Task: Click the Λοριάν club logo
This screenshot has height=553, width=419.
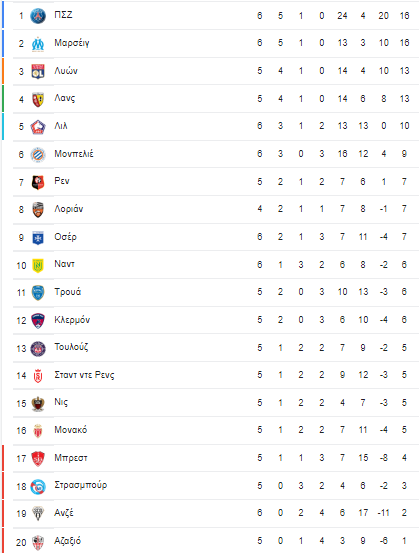Action: [38, 210]
